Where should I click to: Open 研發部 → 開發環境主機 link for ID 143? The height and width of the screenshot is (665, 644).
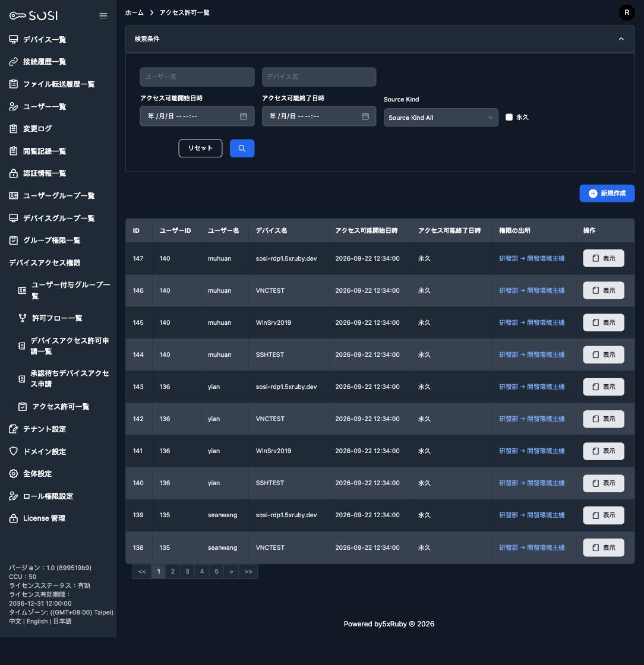coord(532,387)
